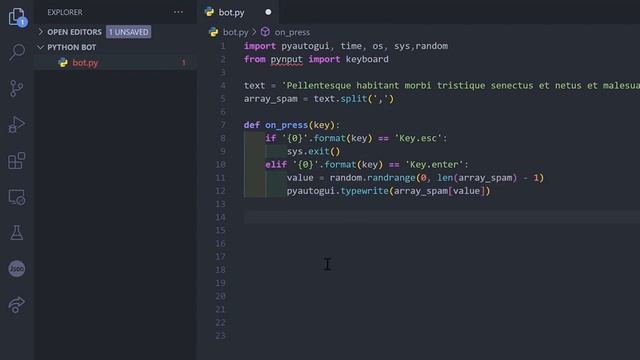Click line number 14 in the gutter

tap(220, 217)
